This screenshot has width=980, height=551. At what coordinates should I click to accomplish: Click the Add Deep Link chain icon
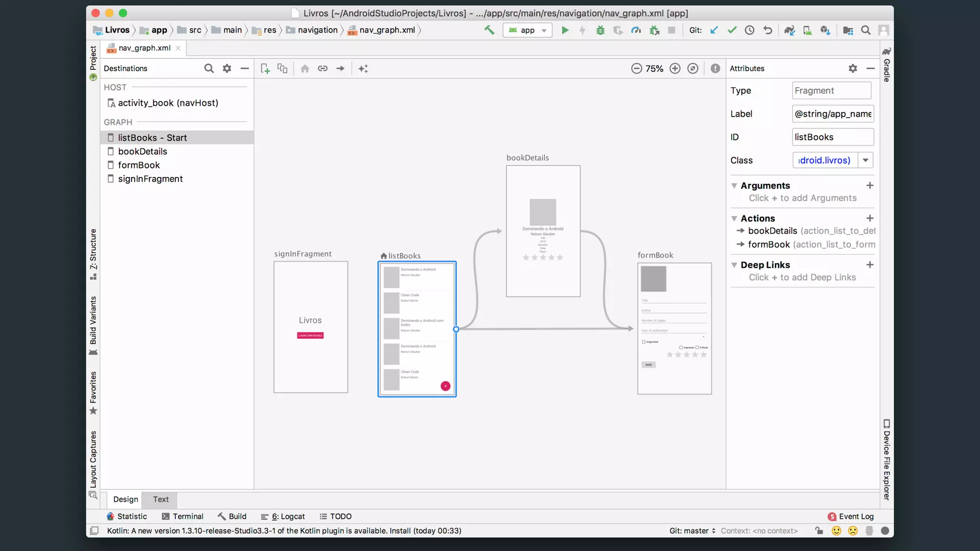pos(323,68)
